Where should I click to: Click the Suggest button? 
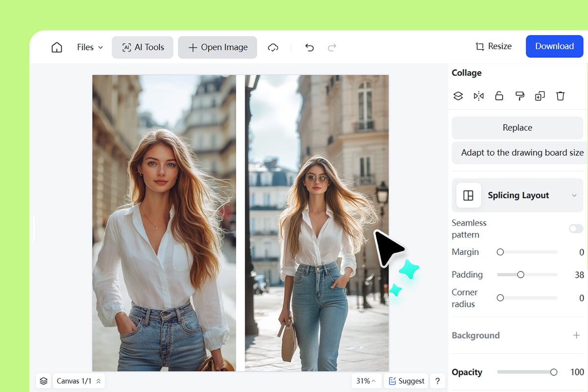[x=406, y=381]
